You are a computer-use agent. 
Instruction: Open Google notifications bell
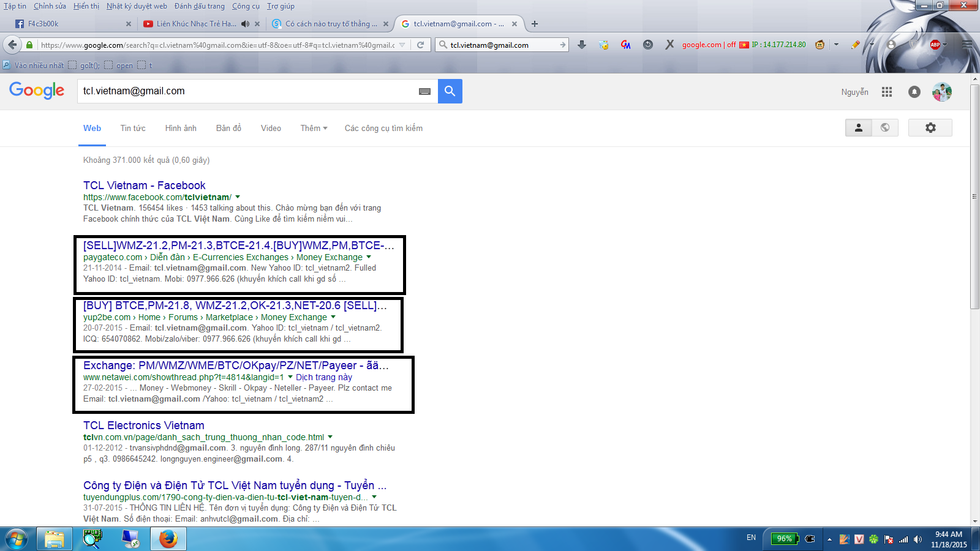pos(914,92)
